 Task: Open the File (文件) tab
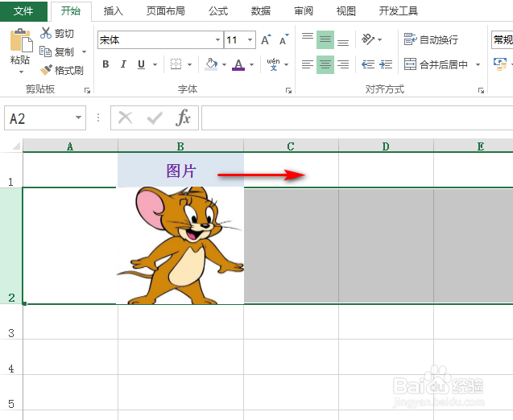click(x=23, y=11)
